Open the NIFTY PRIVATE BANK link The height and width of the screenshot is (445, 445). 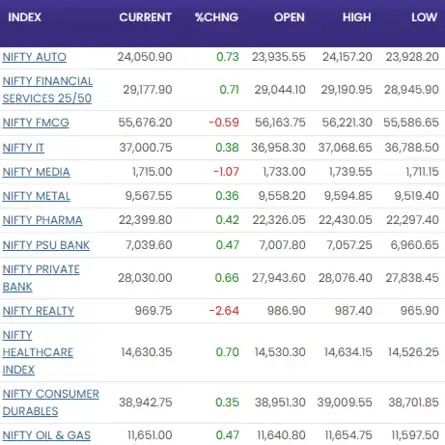tap(41, 278)
